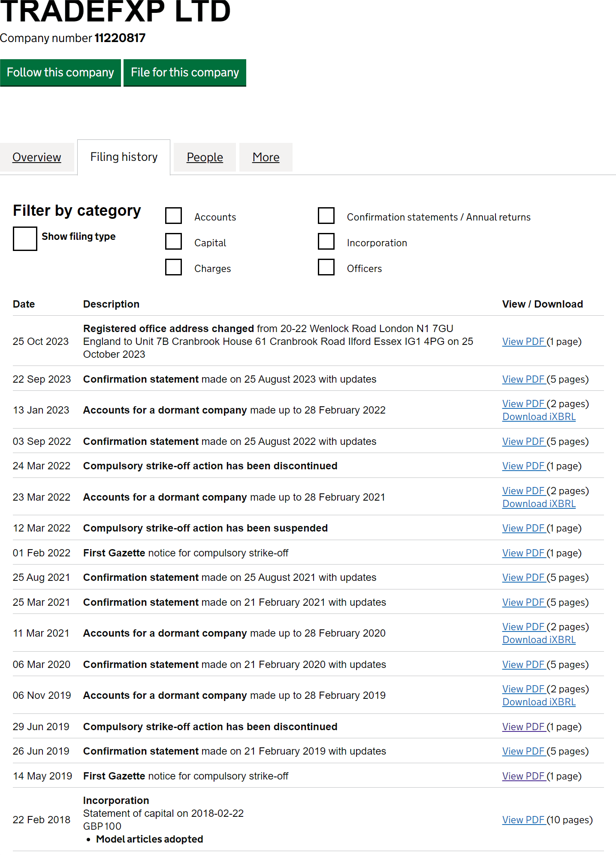This screenshot has height=855, width=616.
Task: View PDF for 03 Sep 2022 confirmation statement
Action: (524, 441)
